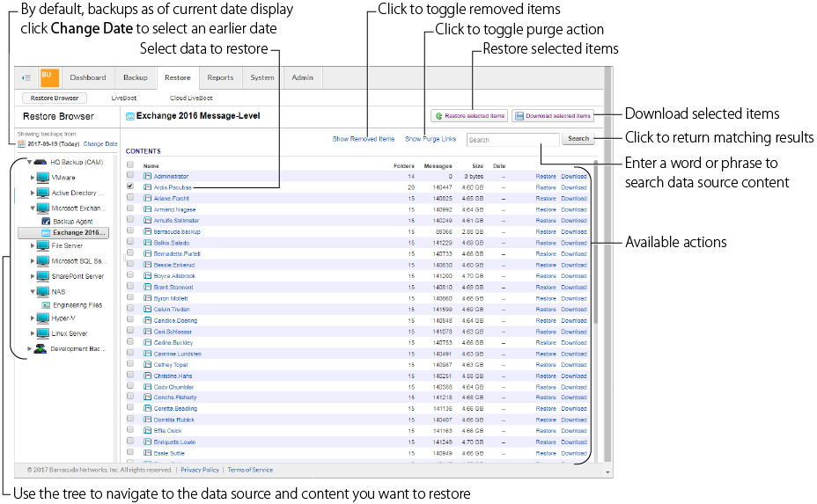Click the Download selected items button

pos(552,116)
